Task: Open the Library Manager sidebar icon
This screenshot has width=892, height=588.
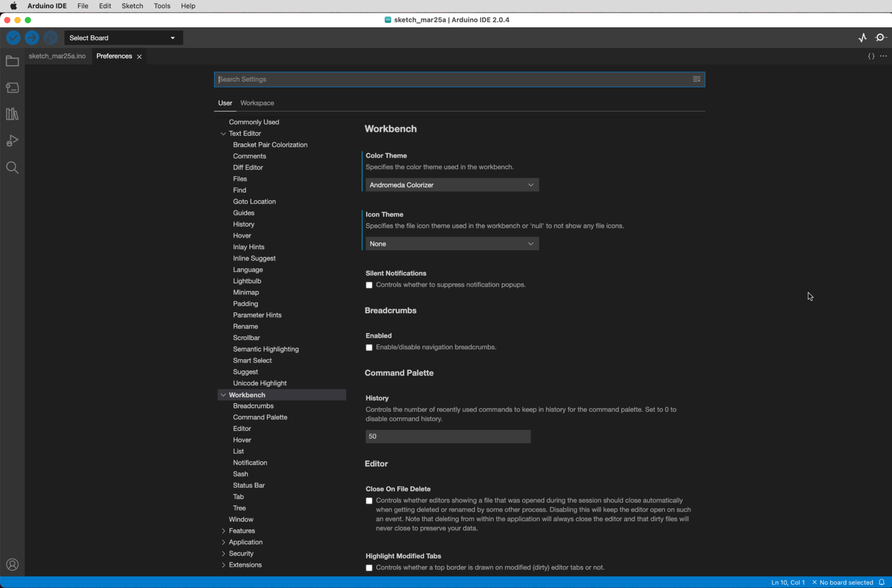Action: 12,114
